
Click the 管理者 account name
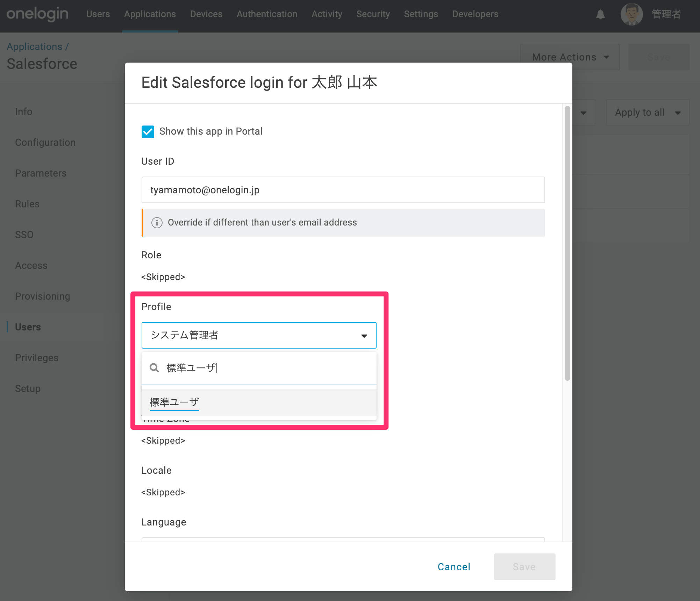pos(666,14)
